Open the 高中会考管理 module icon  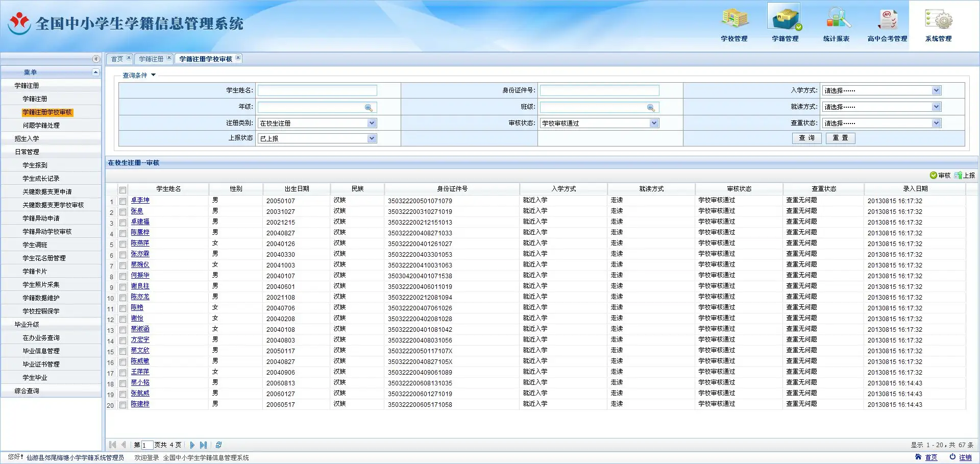888,24
